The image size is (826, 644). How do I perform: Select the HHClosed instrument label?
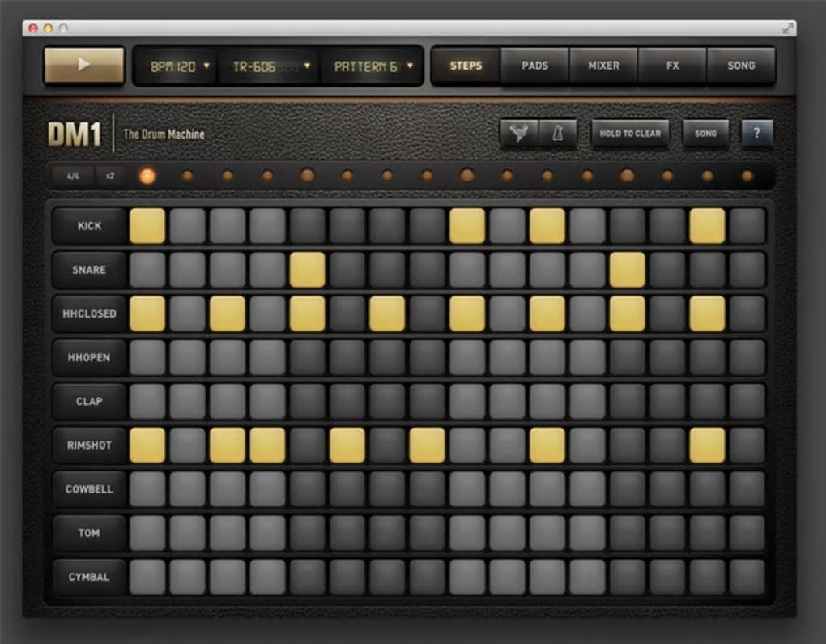click(x=89, y=313)
